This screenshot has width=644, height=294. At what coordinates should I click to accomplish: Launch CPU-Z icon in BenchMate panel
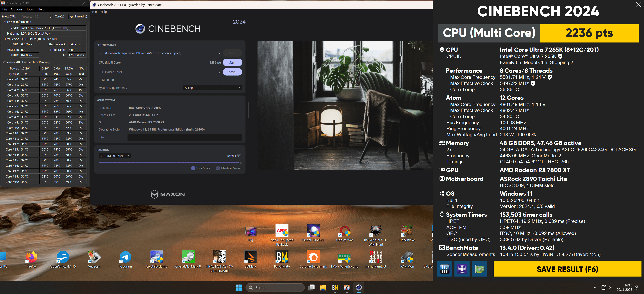pos(462,269)
